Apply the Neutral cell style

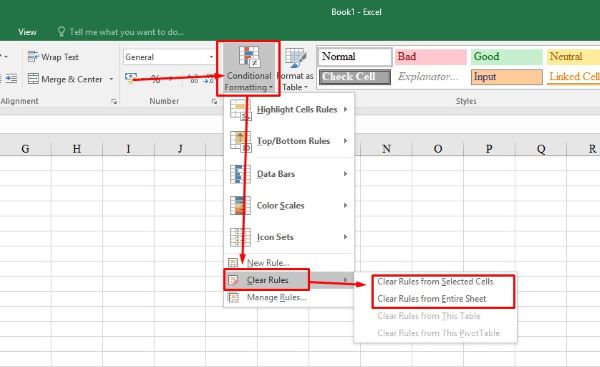[573, 57]
